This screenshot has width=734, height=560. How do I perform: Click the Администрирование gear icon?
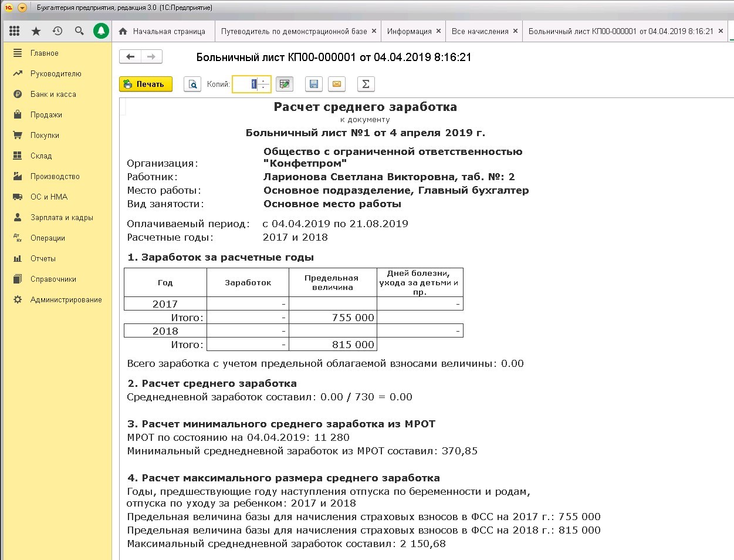click(x=18, y=299)
